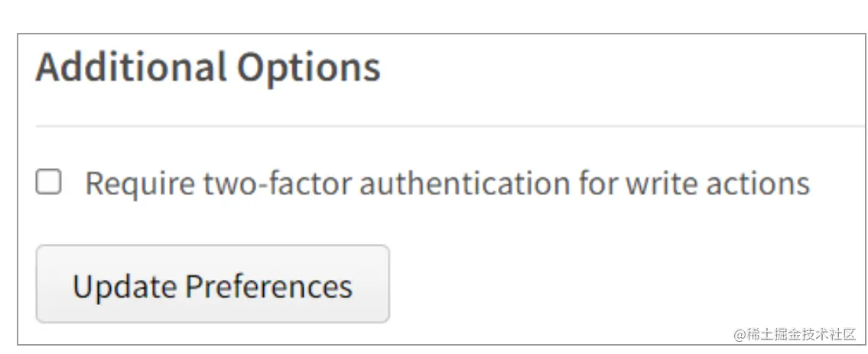Click the "Require two-factor authentication" label text
This screenshot has width=868, height=354.
click(447, 184)
